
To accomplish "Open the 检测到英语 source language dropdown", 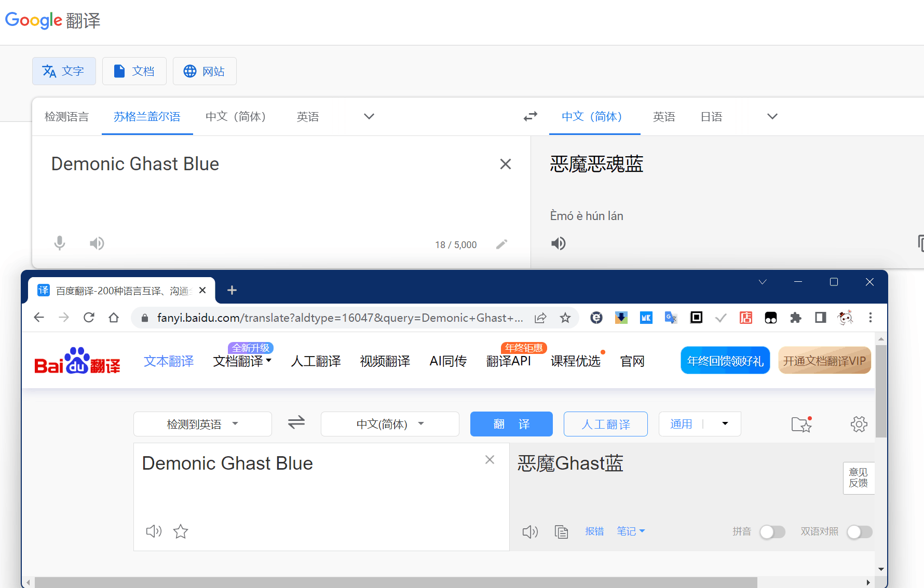I will pyautogui.click(x=202, y=424).
